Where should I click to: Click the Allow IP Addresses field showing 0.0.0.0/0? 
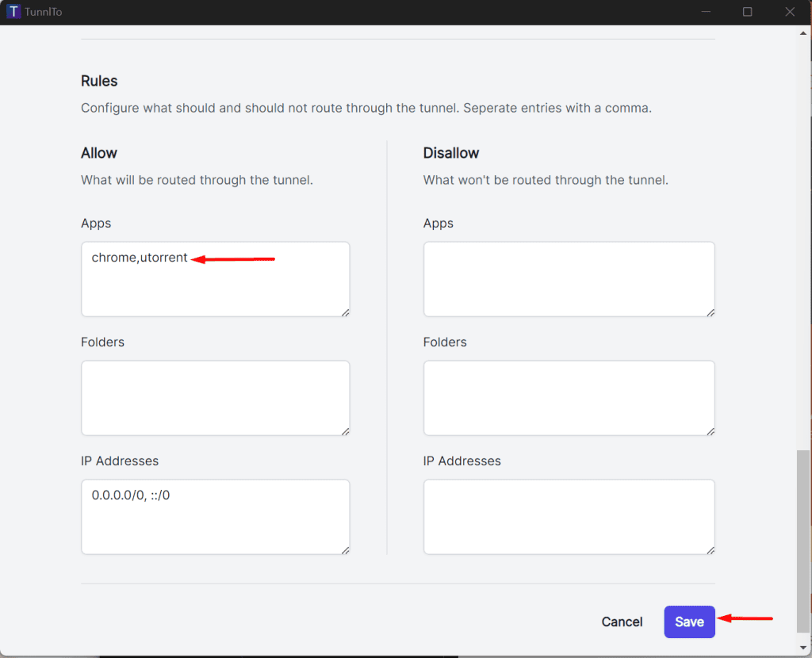[215, 515]
